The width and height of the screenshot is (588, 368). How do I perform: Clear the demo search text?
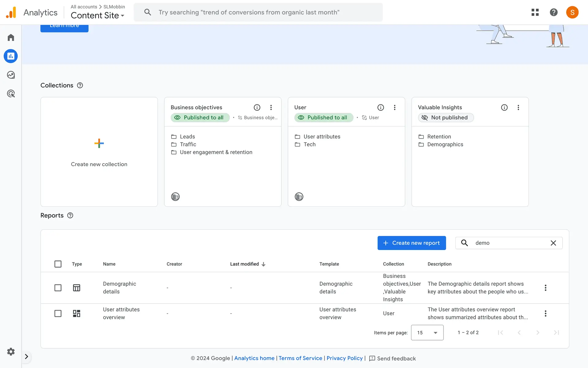click(x=553, y=243)
